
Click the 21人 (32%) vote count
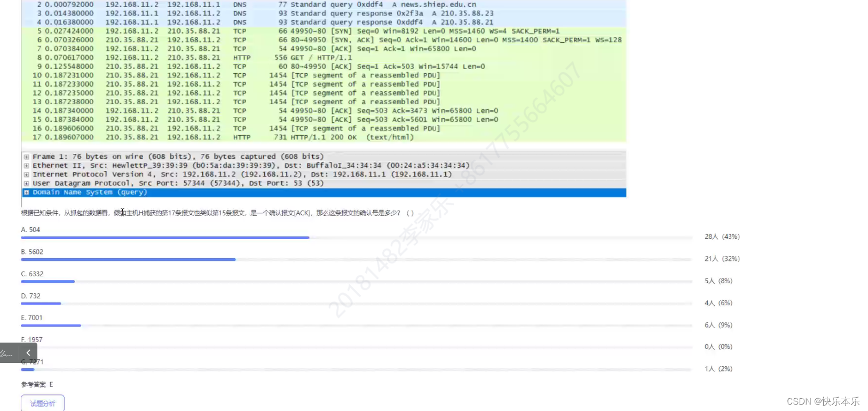[x=722, y=259]
